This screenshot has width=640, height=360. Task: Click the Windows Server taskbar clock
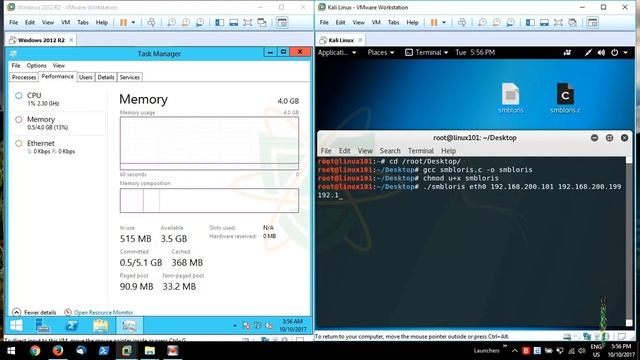point(292,326)
